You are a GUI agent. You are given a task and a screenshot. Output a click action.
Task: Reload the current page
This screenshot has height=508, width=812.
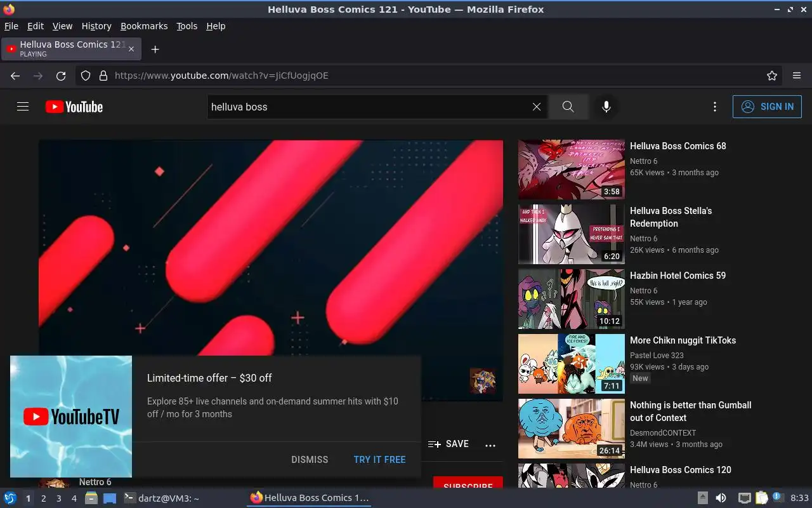pyautogui.click(x=61, y=76)
